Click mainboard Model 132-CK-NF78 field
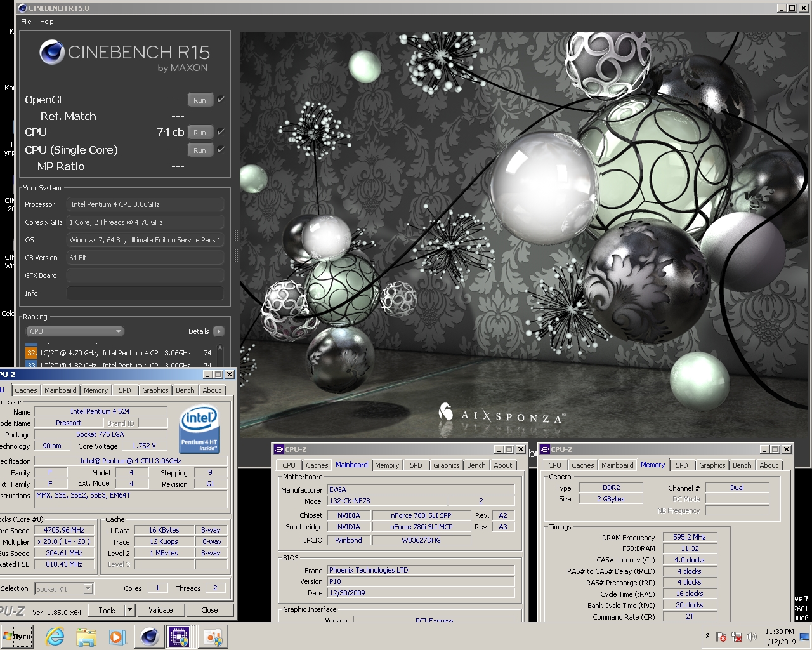Viewport: 812px width, 650px height. (x=387, y=501)
